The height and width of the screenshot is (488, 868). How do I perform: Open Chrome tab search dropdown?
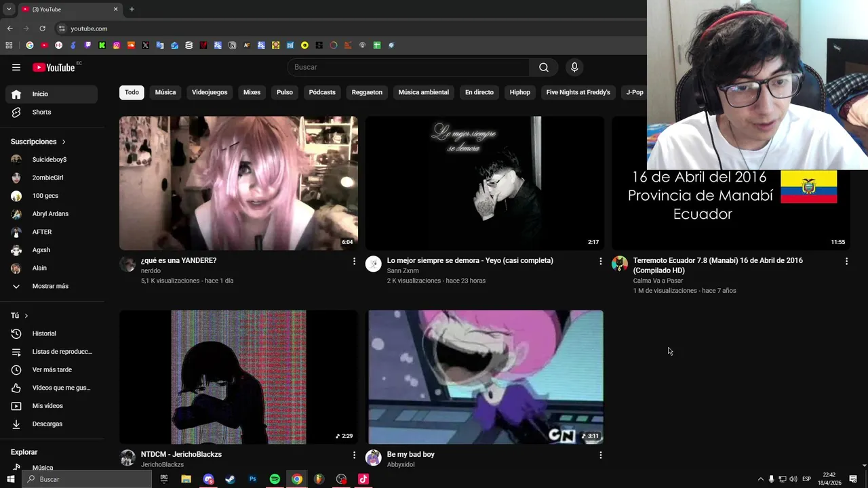(x=9, y=9)
